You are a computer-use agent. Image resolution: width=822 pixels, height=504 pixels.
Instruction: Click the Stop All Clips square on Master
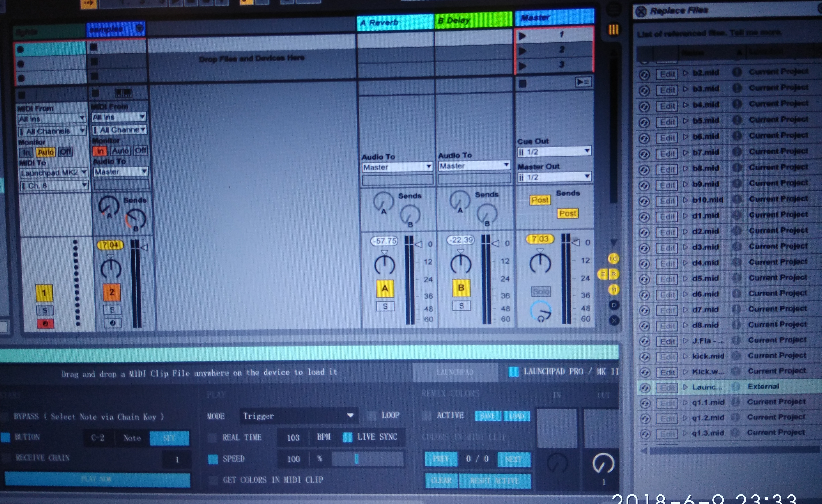pos(522,84)
